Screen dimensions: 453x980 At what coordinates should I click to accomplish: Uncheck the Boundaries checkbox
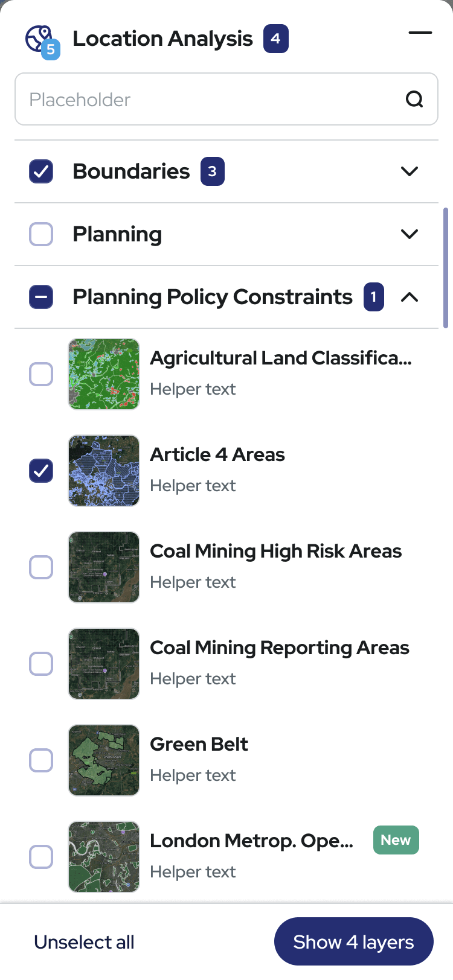[41, 171]
